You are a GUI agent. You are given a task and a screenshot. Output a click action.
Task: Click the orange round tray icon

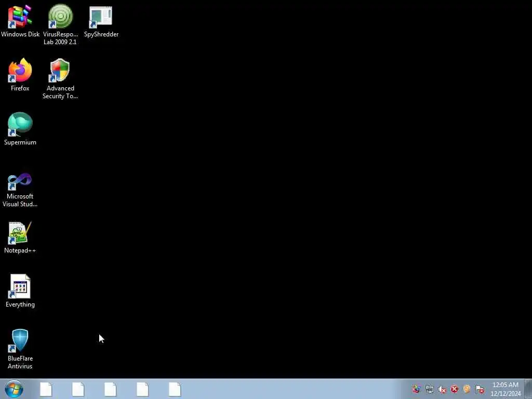[467, 389]
